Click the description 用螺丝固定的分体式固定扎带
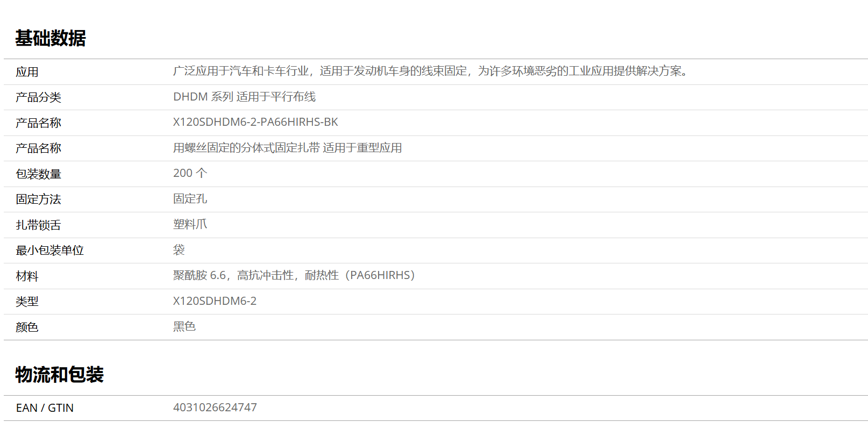This screenshot has height=429, width=868. tap(287, 148)
